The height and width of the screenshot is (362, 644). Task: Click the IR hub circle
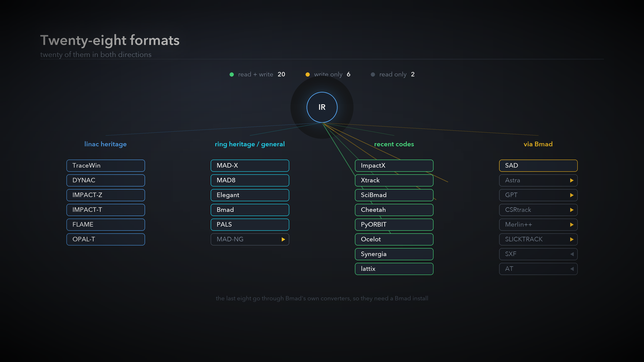[322, 107]
